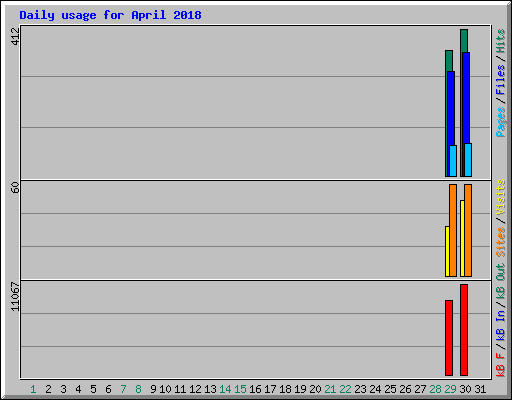Click the orange Sites bar for day 30

(x=468, y=230)
